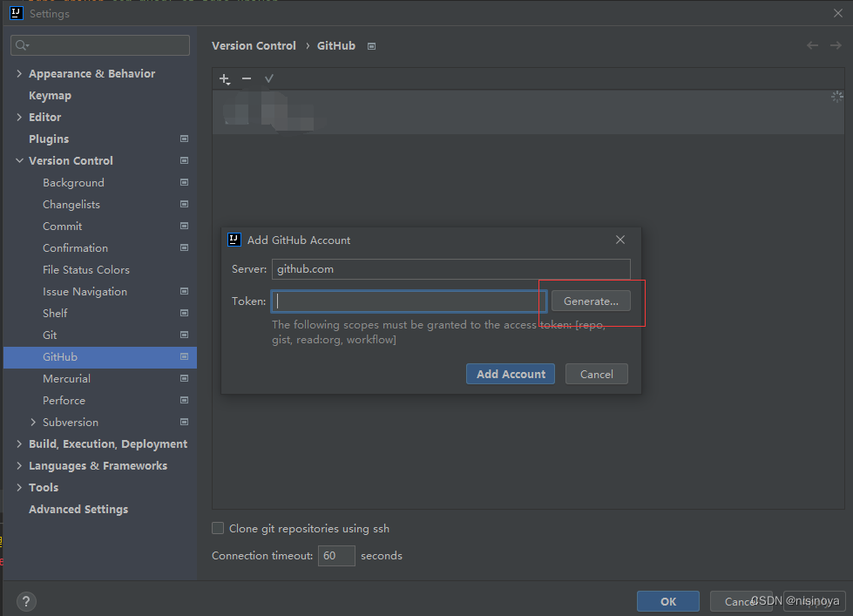Expand the Subversion node
The image size is (853, 616).
tap(33, 422)
